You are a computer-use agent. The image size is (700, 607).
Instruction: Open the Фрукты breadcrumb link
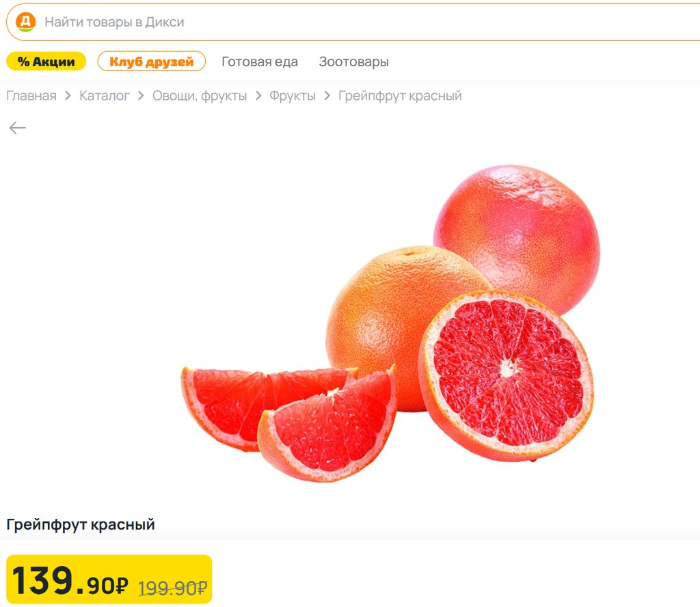[293, 96]
